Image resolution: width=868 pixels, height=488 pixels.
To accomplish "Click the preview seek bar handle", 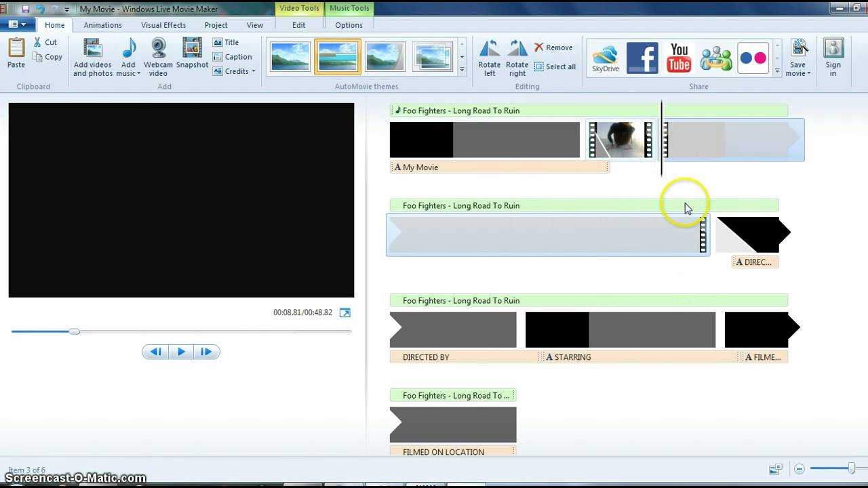I will pyautogui.click(x=75, y=331).
